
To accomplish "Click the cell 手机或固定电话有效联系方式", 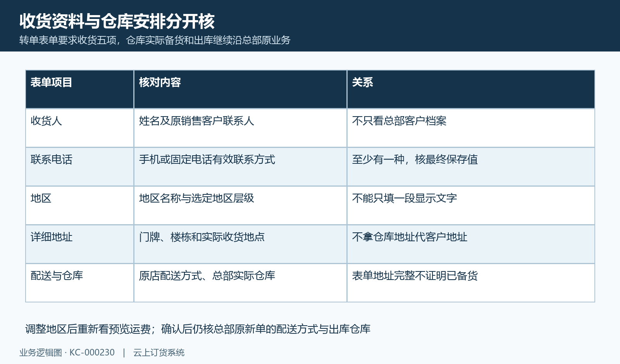I will pyautogui.click(x=240, y=167).
